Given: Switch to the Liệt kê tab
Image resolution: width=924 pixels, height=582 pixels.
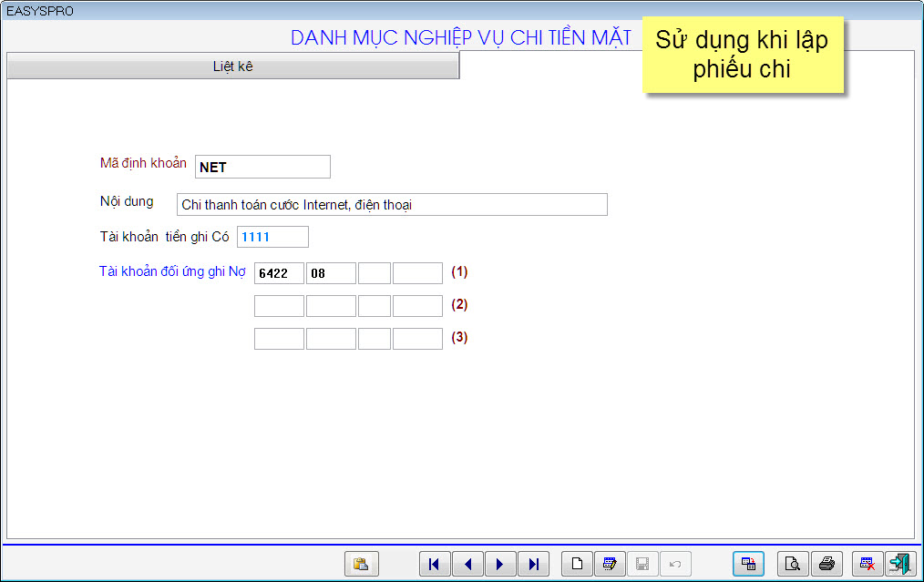Looking at the screenshot, I should (x=232, y=66).
